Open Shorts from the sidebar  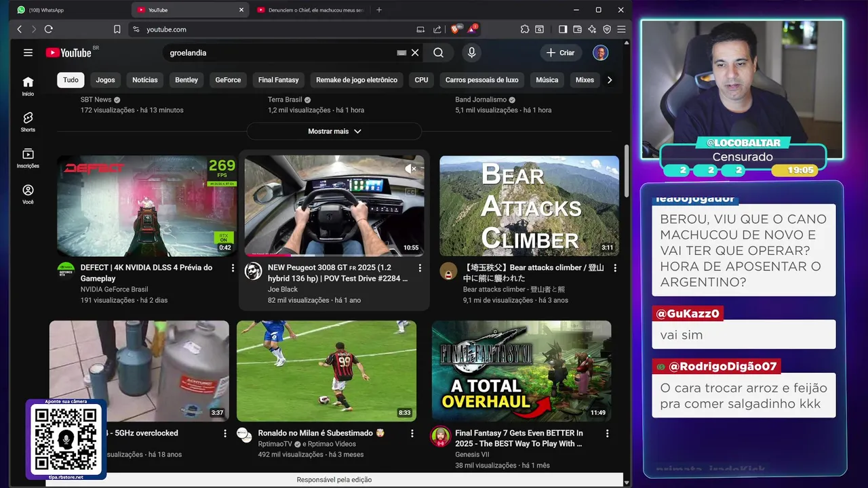(x=28, y=122)
